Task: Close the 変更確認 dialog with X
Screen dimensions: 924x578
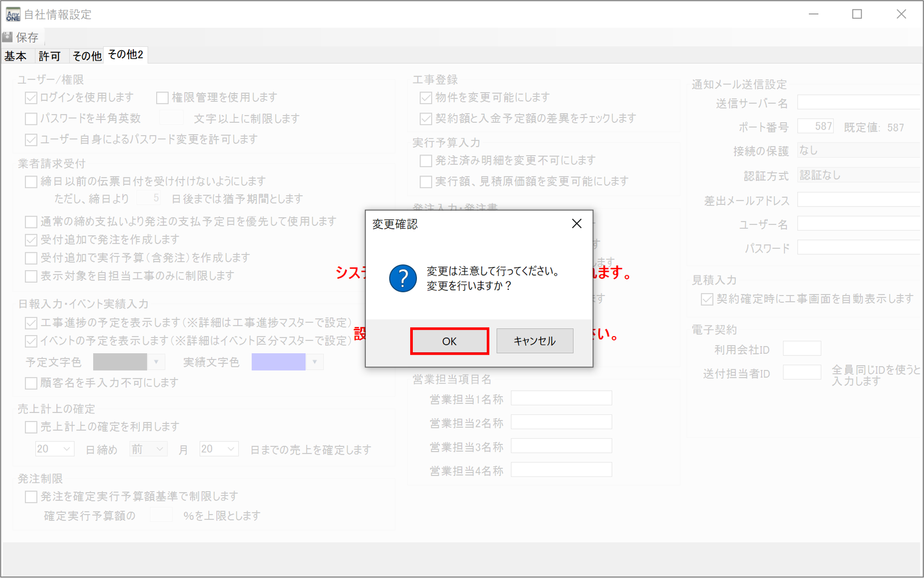Action: [576, 224]
